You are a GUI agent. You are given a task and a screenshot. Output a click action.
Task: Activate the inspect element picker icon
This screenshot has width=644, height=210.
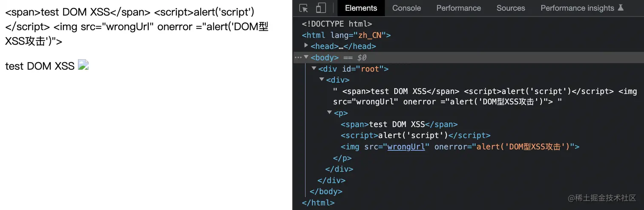pos(304,8)
